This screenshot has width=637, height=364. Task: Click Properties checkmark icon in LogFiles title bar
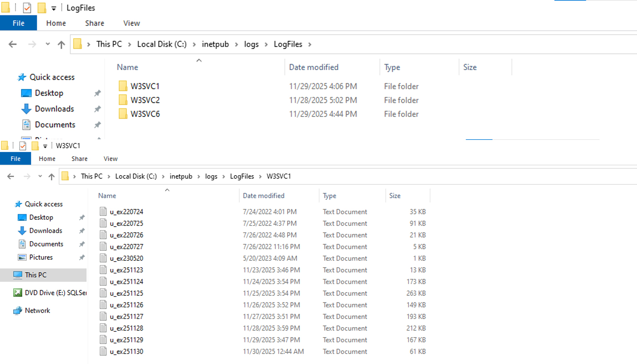click(x=27, y=8)
